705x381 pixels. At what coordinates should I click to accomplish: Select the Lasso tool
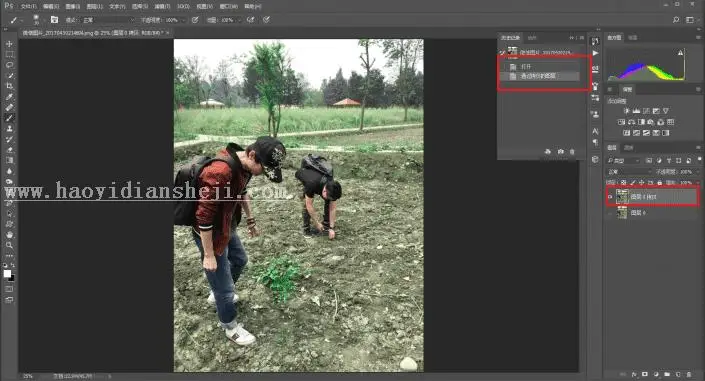(9, 65)
